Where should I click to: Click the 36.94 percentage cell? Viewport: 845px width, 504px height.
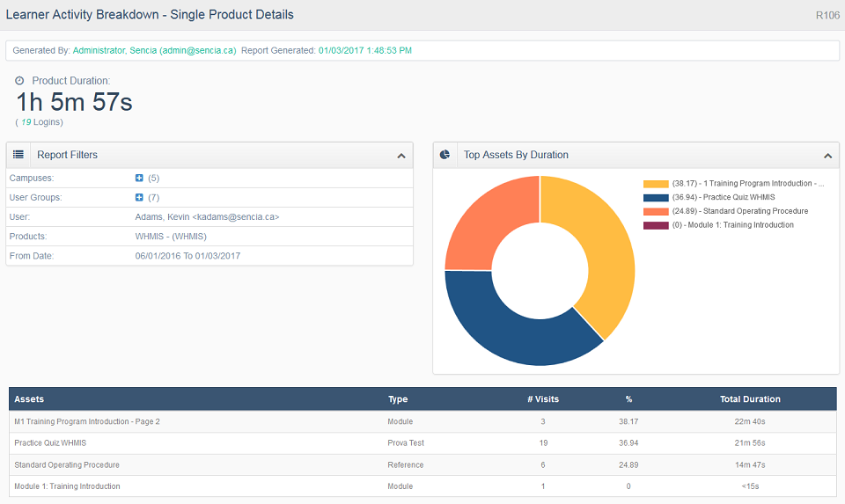click(x=628, y=443)
